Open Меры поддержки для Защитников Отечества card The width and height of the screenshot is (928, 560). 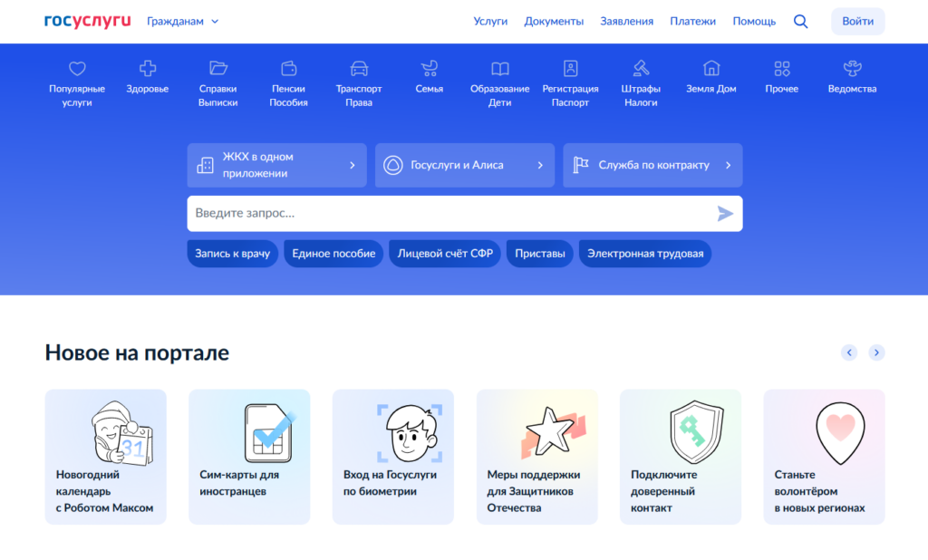(536, 457)
